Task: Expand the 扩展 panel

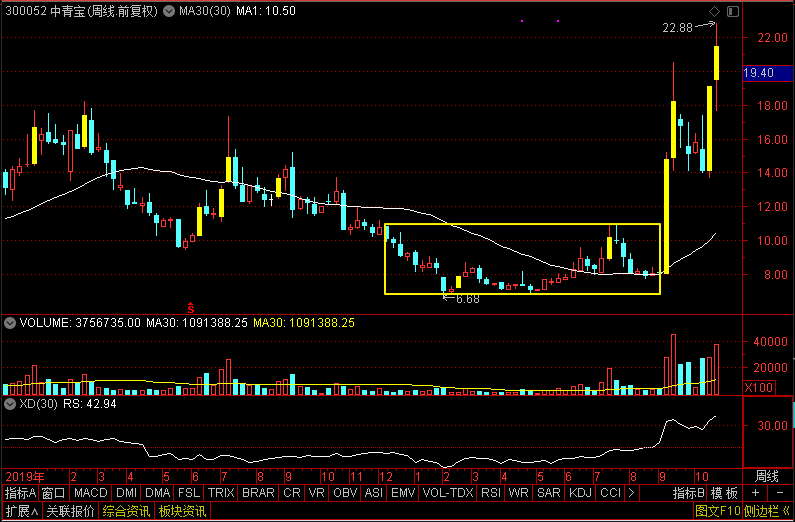Action: point(22,511)
